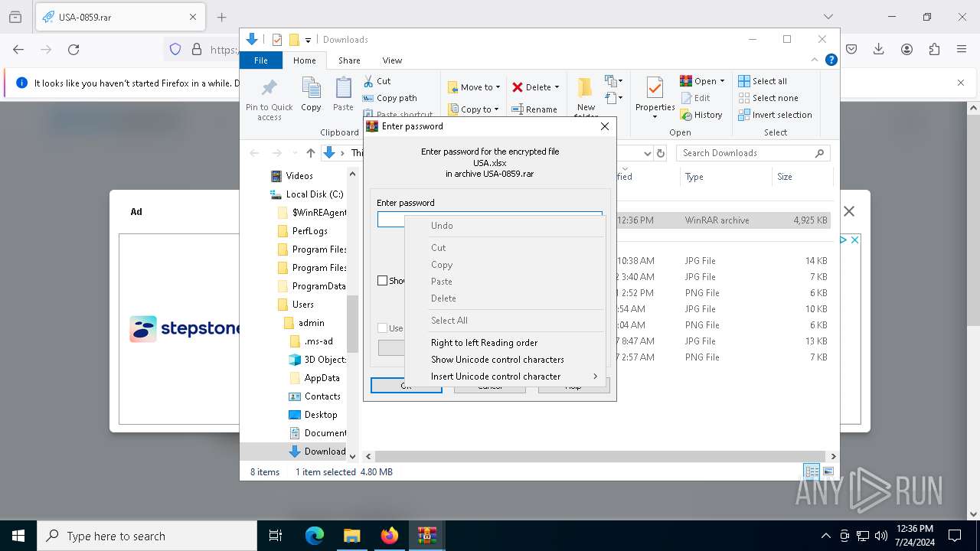This screenshot has width=980, height=551.
Task: Dismiss the Firefox notification bar
Action: point(961,83)
